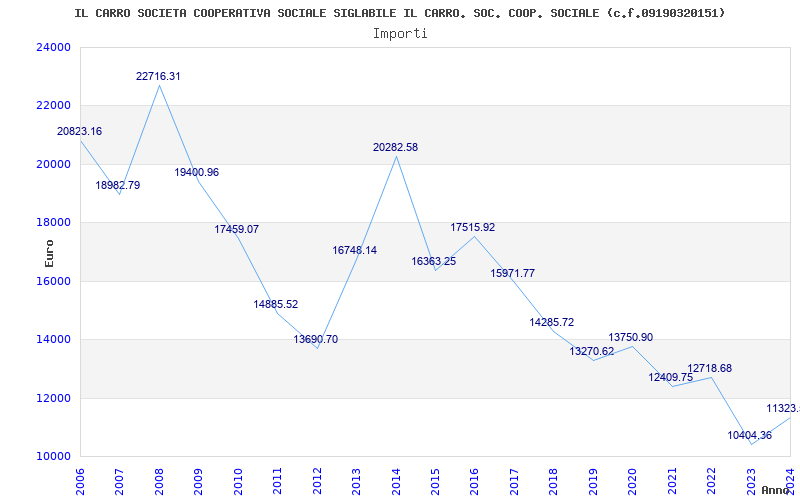Image resolution: width=800 pixels, height=500 pixels.
Task: Click the data label 13690.70
Action: (315, 339)
